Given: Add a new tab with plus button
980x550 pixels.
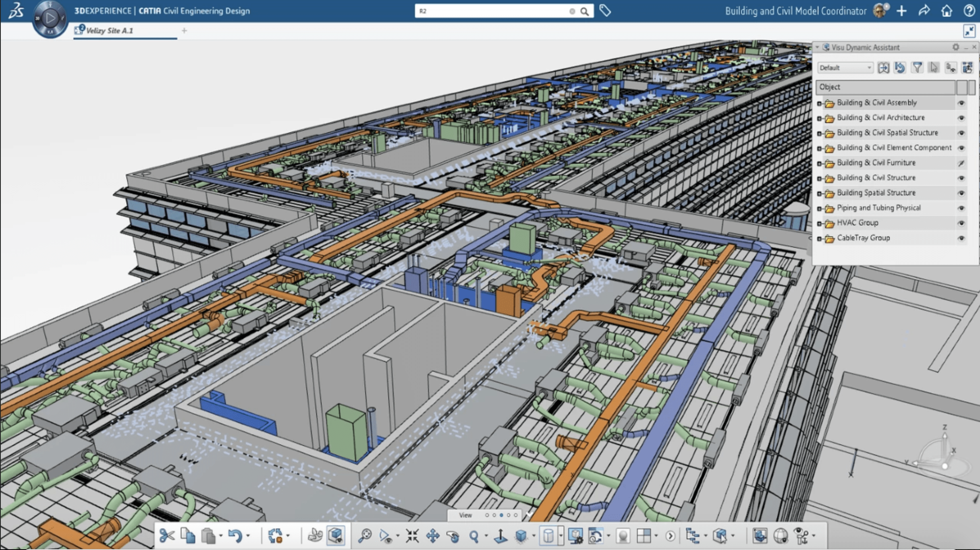Looking at the screenshot, I should pos(184,30).
